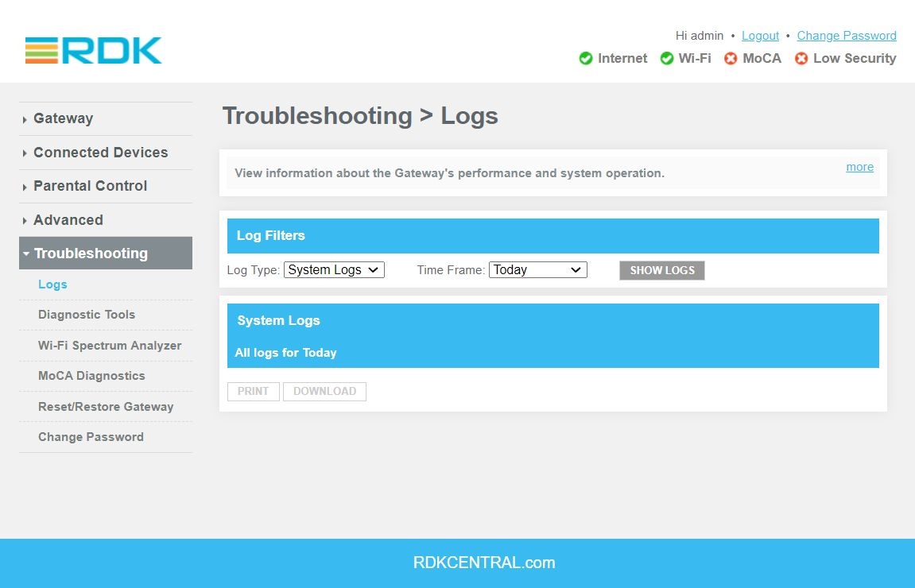Image resolution: width=915 pixels, height=588 pixels.
Task: Click the Change Password header link
Action: 846,36
